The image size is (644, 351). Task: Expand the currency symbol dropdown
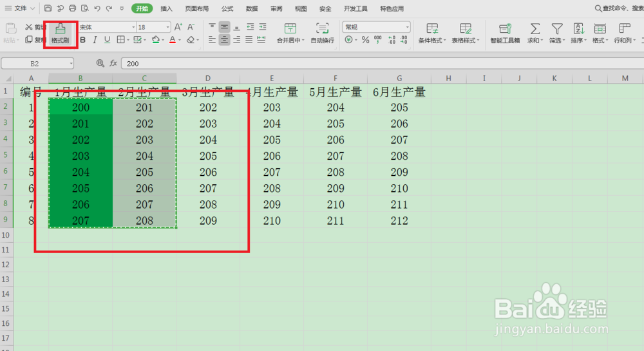pos(355,40)
